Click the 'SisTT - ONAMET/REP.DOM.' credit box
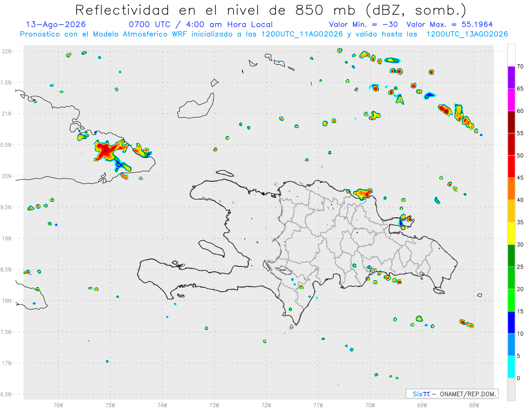 (452, 394)
